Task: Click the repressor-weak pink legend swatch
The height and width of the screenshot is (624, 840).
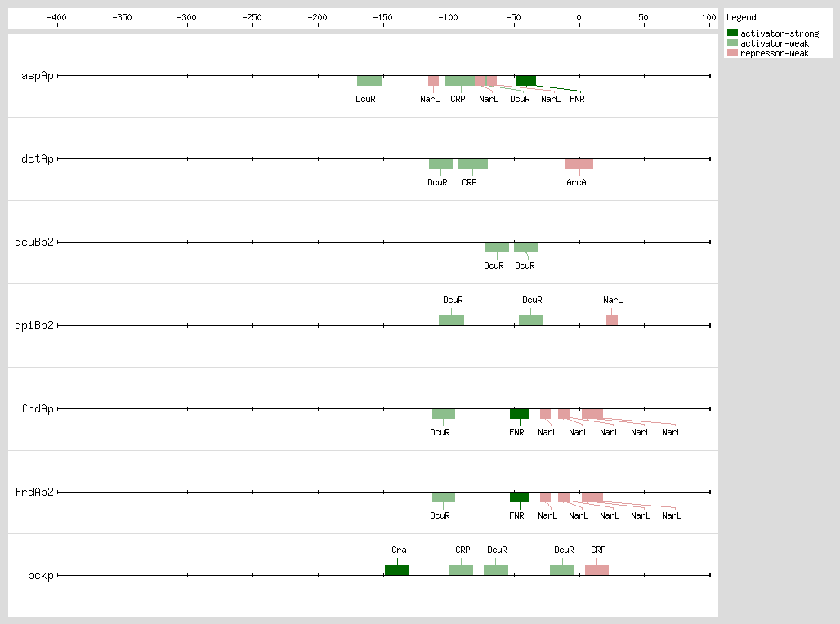Action: click(x=732, y=52)
